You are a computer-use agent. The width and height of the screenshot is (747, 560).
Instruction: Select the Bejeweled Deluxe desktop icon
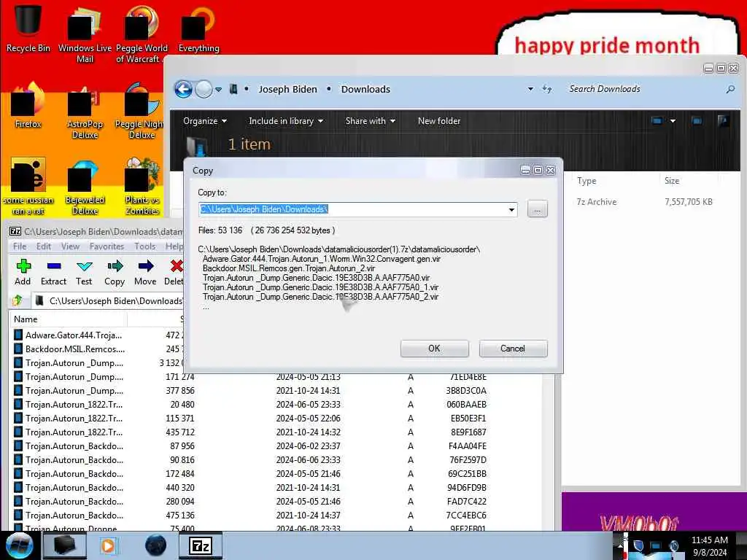(x=85, y=187)
